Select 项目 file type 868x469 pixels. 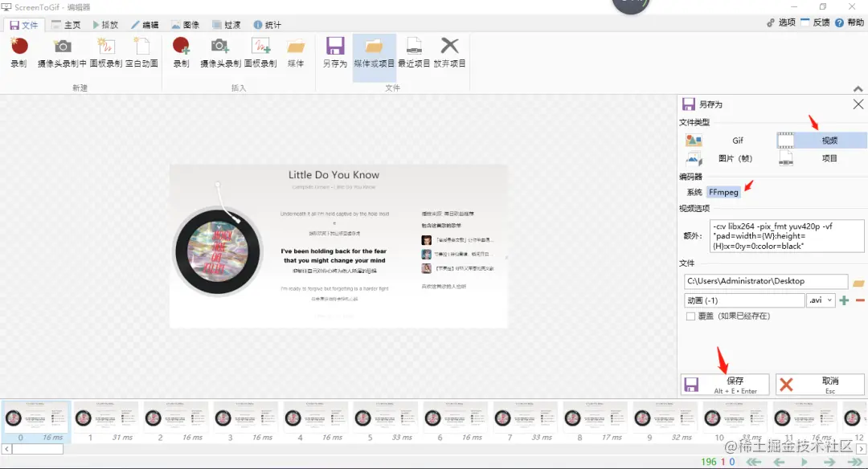(821, 158)
